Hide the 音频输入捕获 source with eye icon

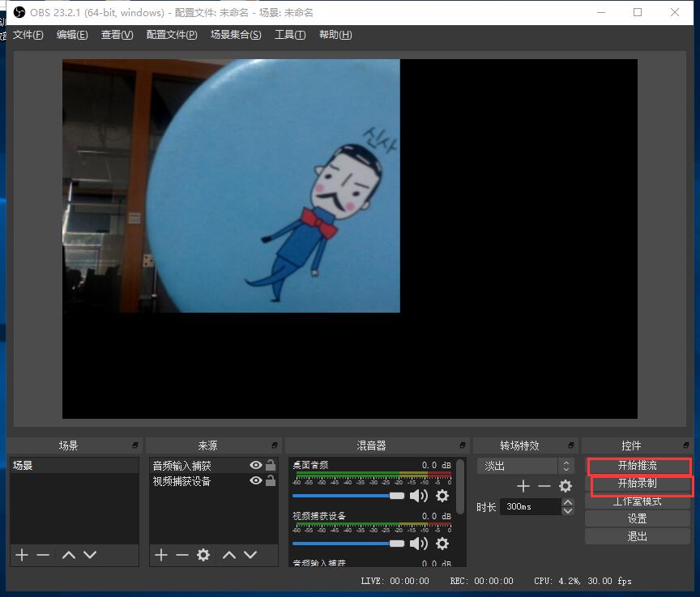(x=256, y=466)
